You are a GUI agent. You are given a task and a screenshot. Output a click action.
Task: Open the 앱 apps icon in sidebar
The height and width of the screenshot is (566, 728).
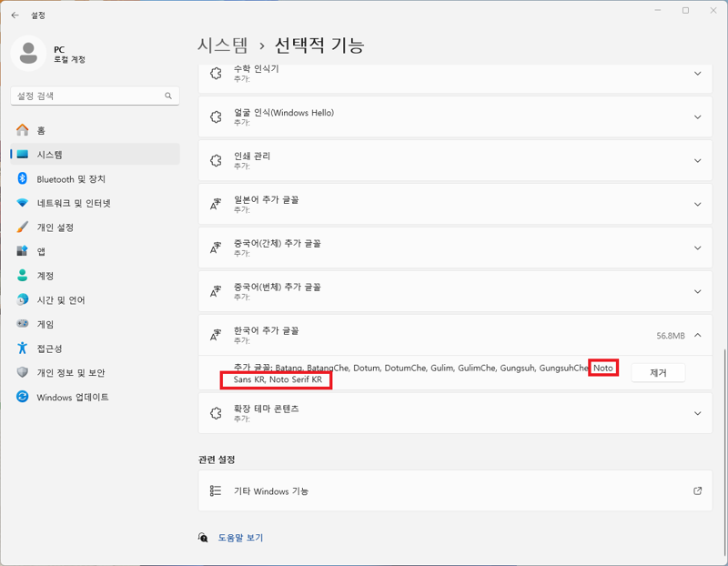point(22,251)
